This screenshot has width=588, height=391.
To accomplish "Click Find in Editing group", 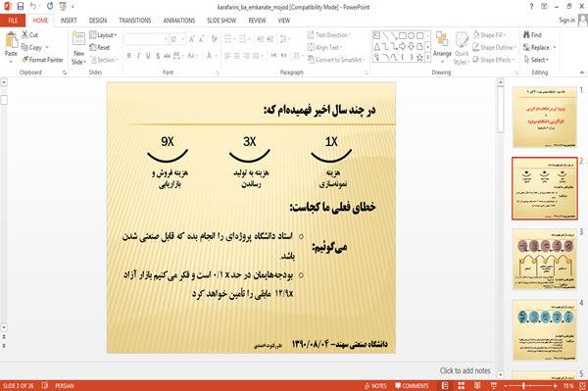I will point(532,35).
